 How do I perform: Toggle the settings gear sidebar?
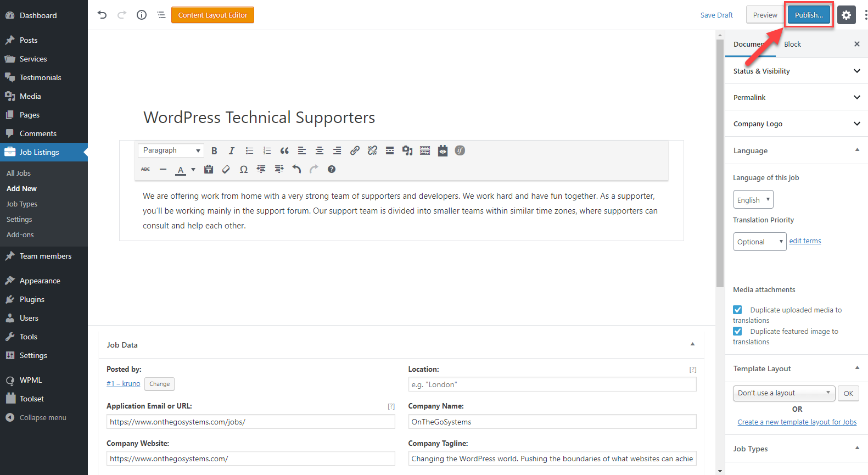click(x=847, y=15)
